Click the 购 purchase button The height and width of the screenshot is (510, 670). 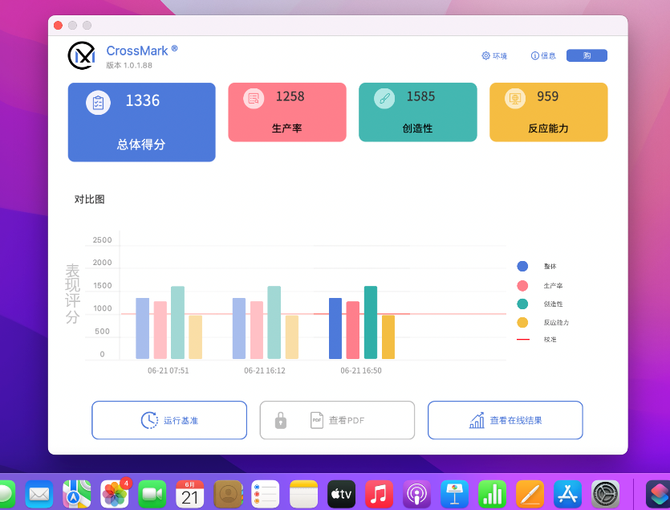(x=586, y=56)
